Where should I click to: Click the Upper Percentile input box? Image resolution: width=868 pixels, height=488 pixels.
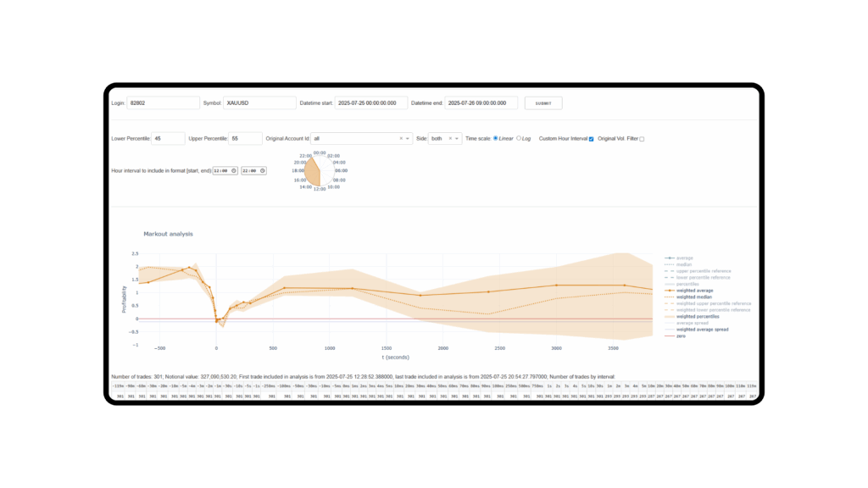click(x=245, y=138)
